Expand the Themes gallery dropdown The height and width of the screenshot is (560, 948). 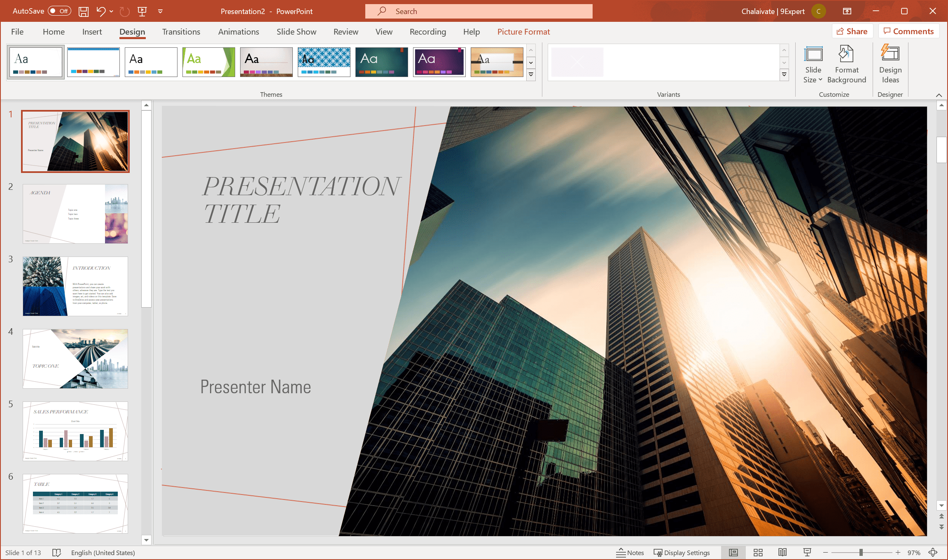click(x=531, y=75)
